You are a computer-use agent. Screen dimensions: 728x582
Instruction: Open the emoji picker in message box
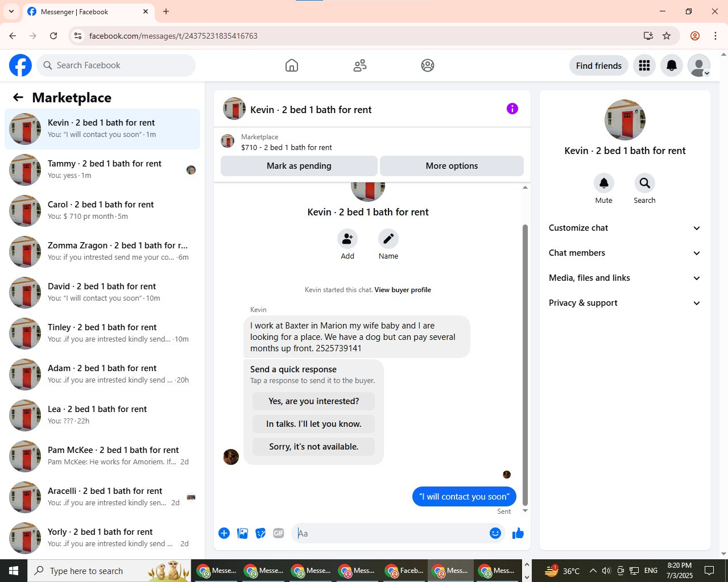(495, 533)
